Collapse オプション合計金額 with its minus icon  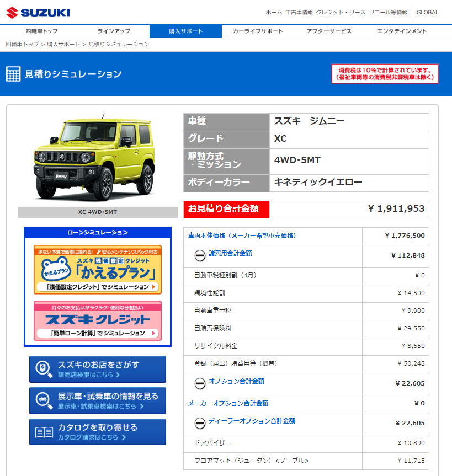200,383
